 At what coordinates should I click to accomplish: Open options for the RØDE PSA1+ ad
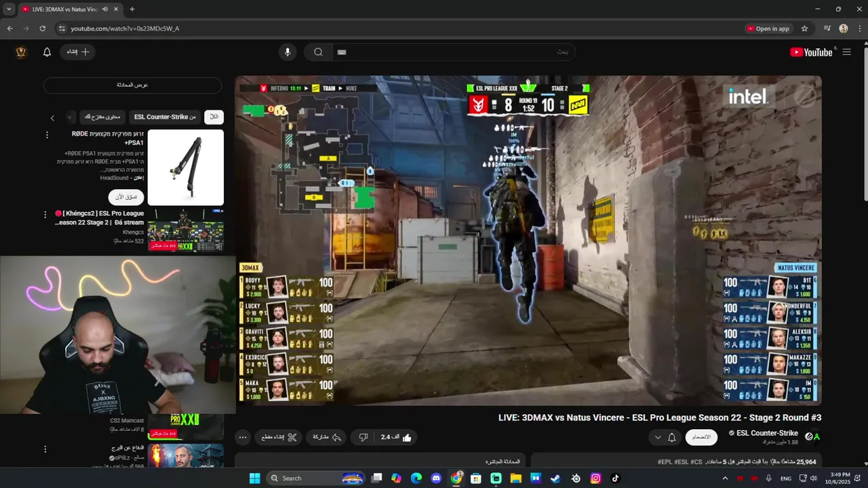tap(47, 135)
